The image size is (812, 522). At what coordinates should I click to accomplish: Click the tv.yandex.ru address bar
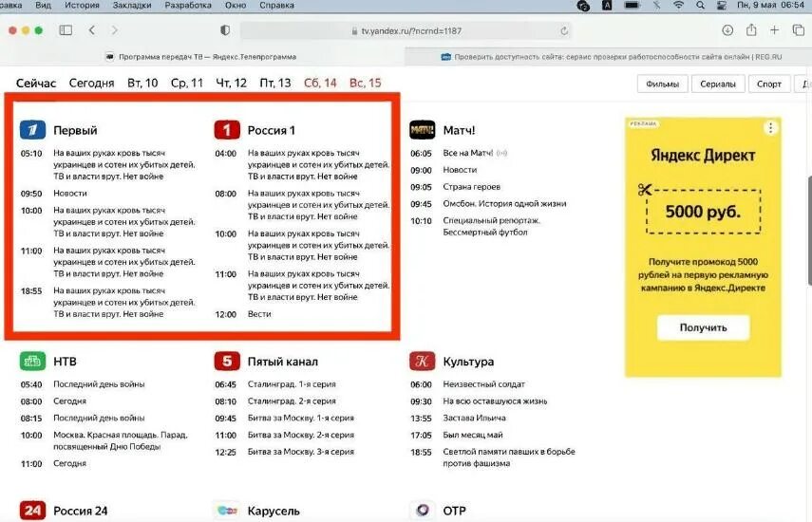406,31
